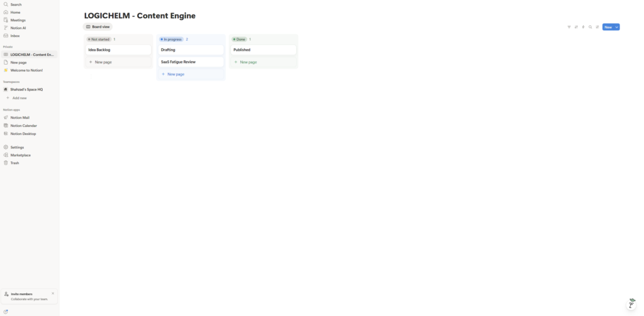Click the sort icon above the board

[576, 27]
